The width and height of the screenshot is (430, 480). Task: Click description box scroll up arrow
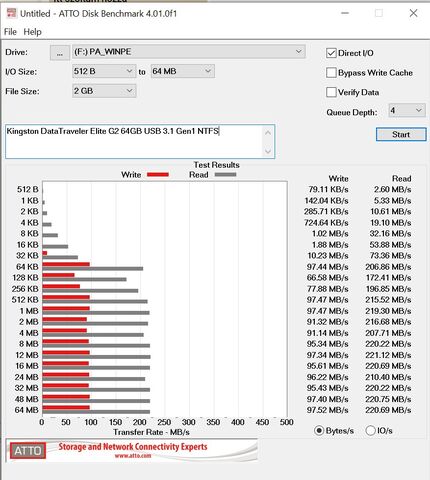(x=268, y=133)
